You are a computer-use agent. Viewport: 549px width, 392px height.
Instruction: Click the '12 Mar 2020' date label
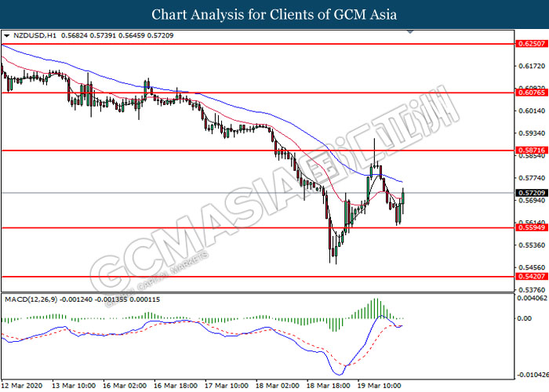pos(23,386)
